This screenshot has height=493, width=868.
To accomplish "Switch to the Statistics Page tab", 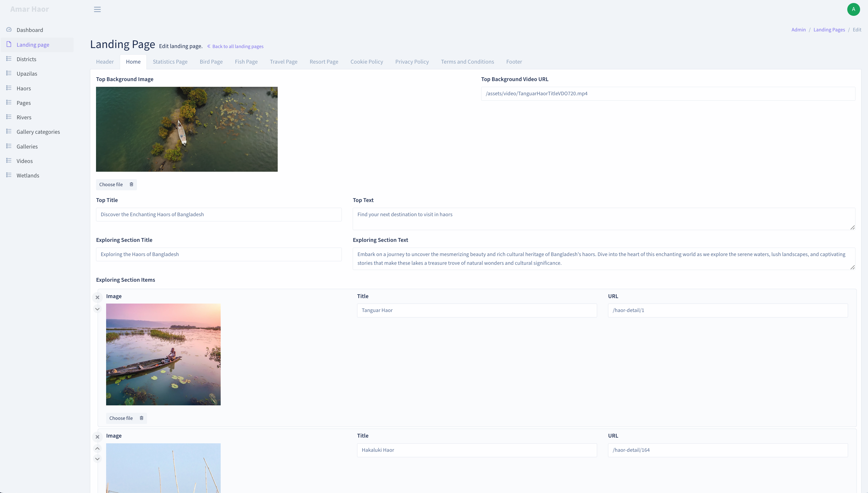I will coord(170,62).
